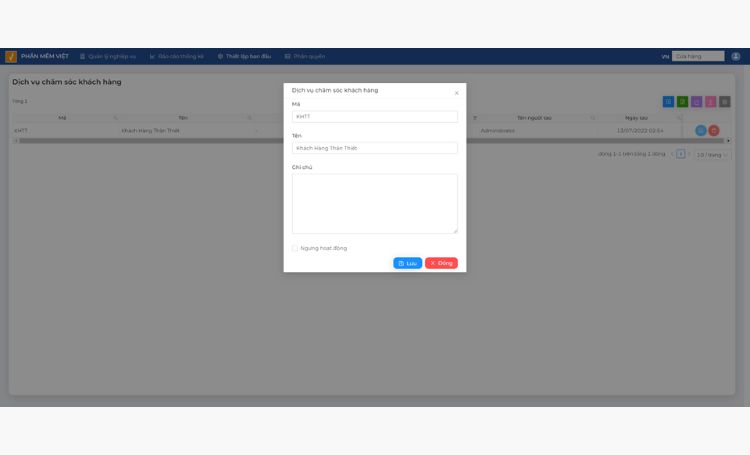Open Báo cáo thống kê menu
The width and height of the screenshot is (750, 455).
(176, 56)
